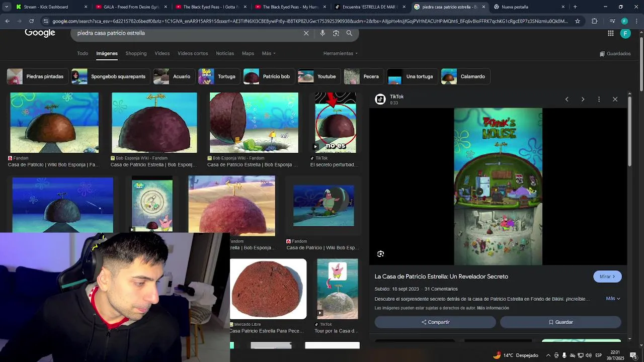Switch to GALA - Freed From Desire tab
644x362 pixels.
(x=131, y=7)
